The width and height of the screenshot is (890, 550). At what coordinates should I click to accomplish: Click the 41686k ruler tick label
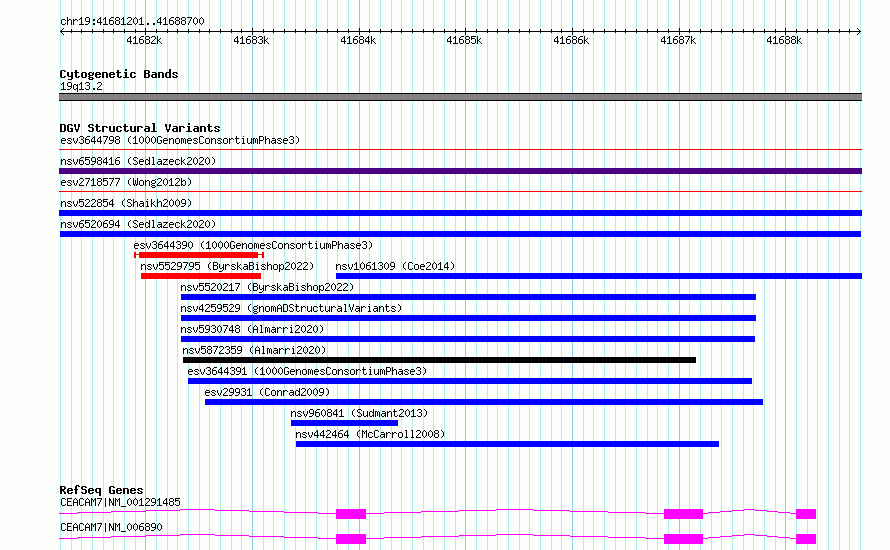[x=571, y=40]
